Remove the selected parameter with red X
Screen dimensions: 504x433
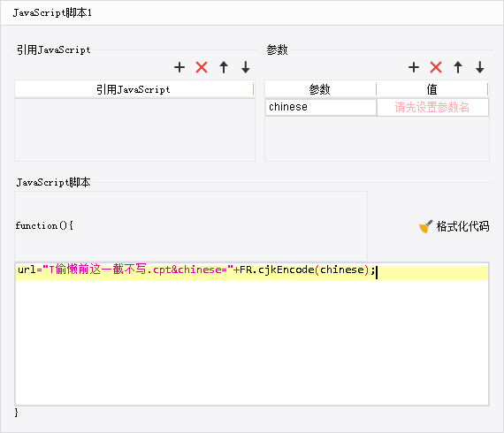[436, 67]
